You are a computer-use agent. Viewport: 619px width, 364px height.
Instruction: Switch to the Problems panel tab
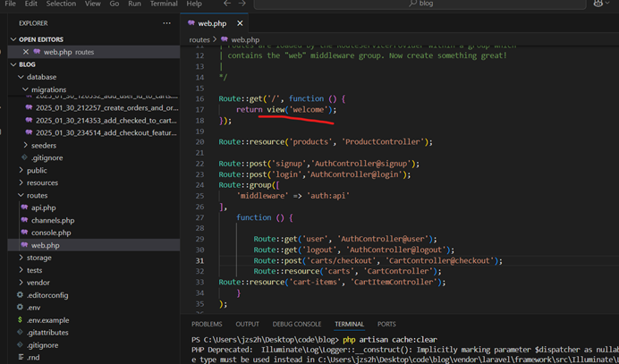pyautogui.click(x=207, y=324)
